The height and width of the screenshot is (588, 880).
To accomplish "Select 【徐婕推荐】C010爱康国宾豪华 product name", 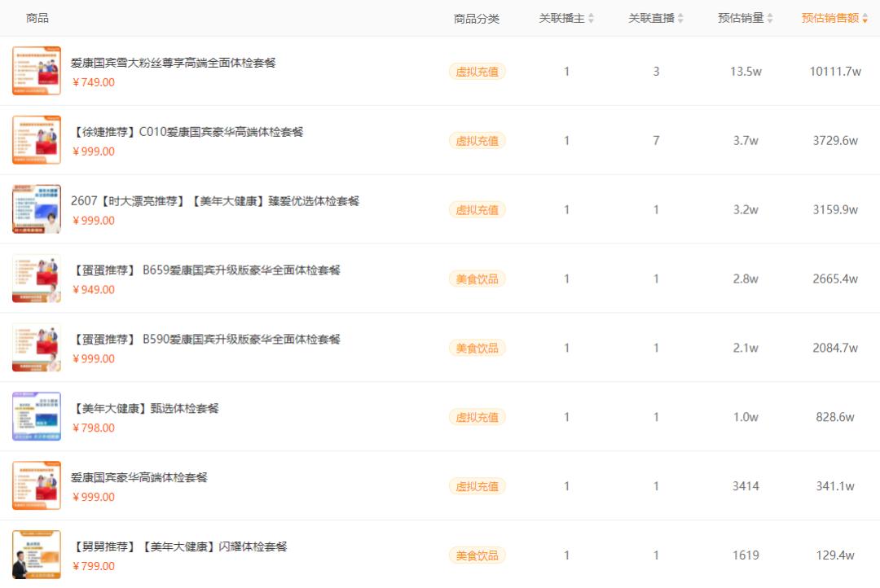I will tap(186, 131).
